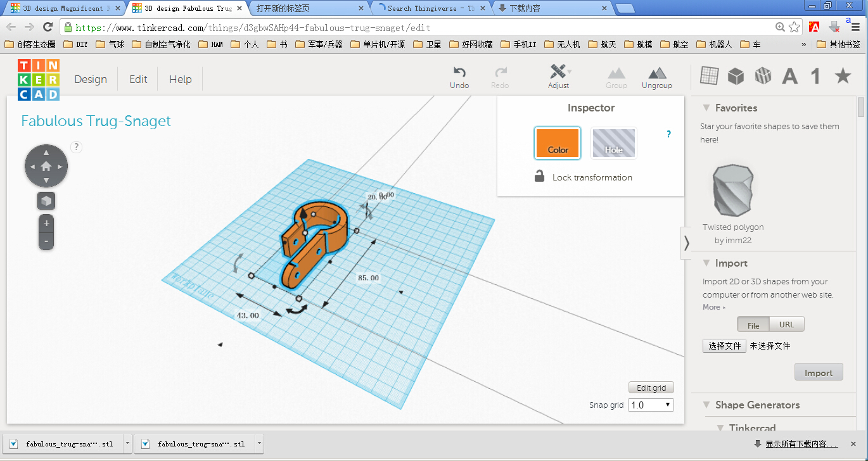Viewport: 868px width, 461px height.
Task: Open the 无人机 bookmark folder
Action: (x=561, y=44)
